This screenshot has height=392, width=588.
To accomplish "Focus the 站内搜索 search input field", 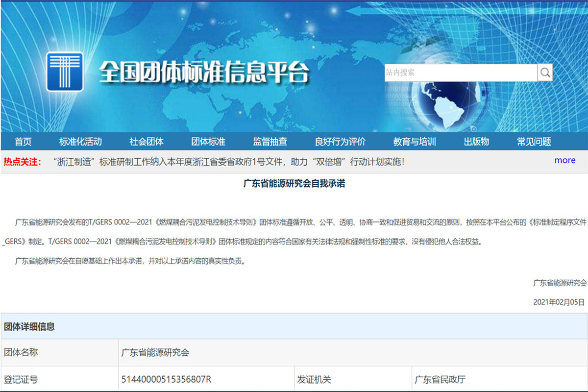I will [461, 73].
